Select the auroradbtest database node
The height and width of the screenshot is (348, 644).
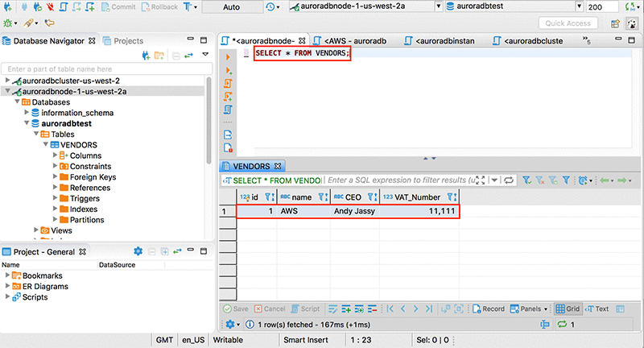point(66,123)
